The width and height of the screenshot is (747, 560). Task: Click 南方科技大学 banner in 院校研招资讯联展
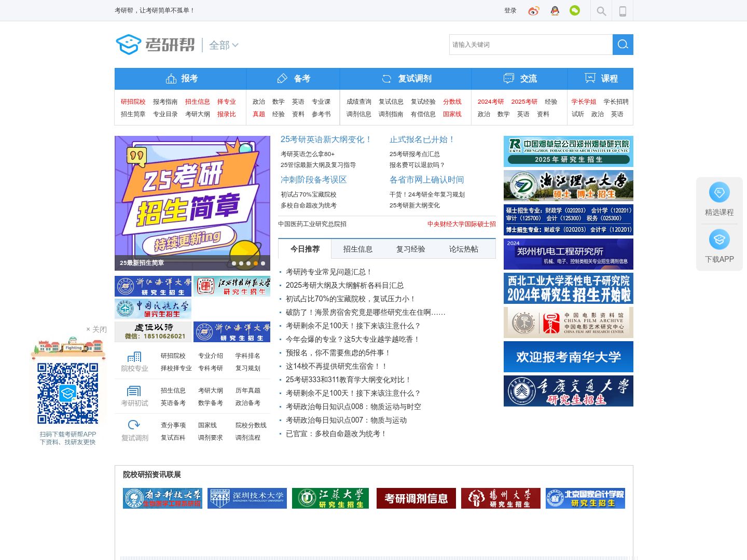click(162, 498)
